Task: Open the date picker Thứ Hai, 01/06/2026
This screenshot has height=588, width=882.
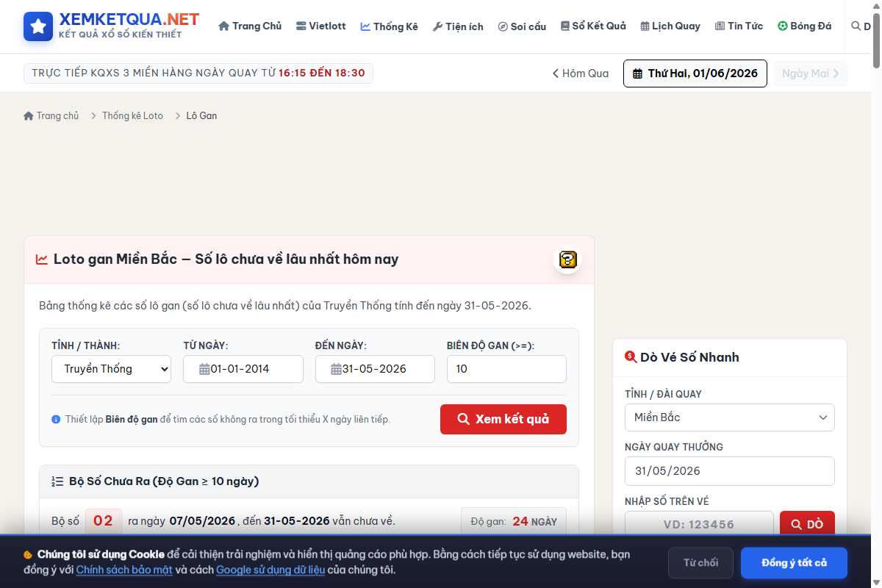Action: [695, 73]
